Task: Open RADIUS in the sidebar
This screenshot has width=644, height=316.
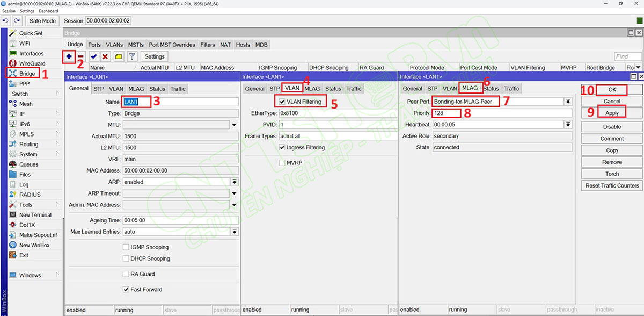Action: tap(30, 195)
